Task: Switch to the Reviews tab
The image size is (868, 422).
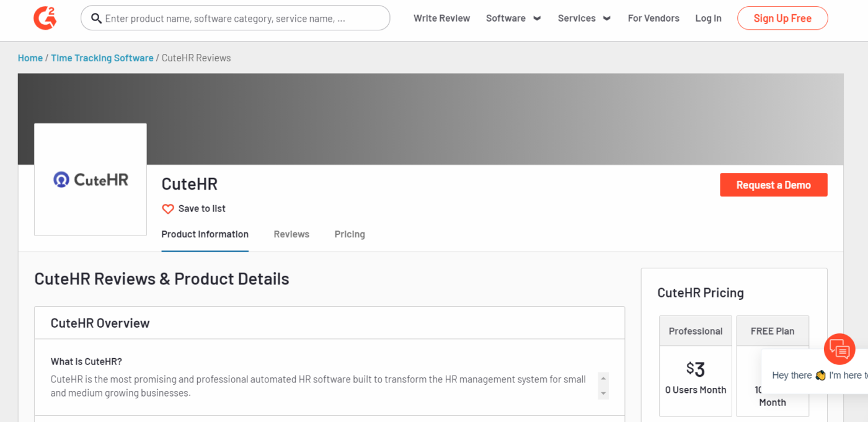Action: [x=291, y=234]
